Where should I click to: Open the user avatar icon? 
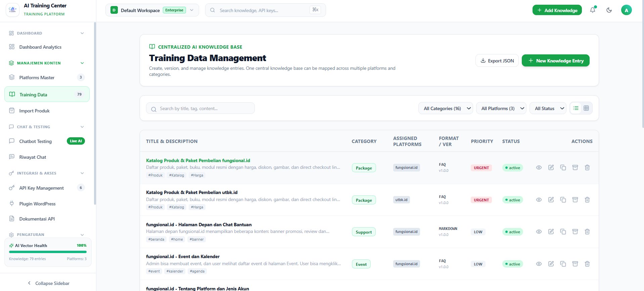(626, 10)
